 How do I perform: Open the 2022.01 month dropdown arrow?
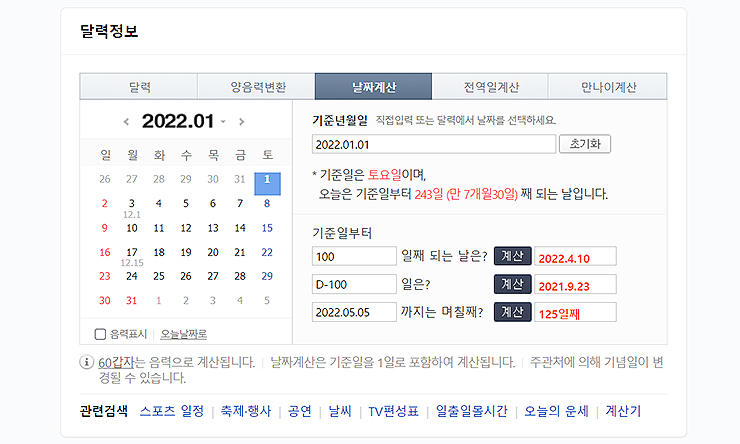coord(223,122)
